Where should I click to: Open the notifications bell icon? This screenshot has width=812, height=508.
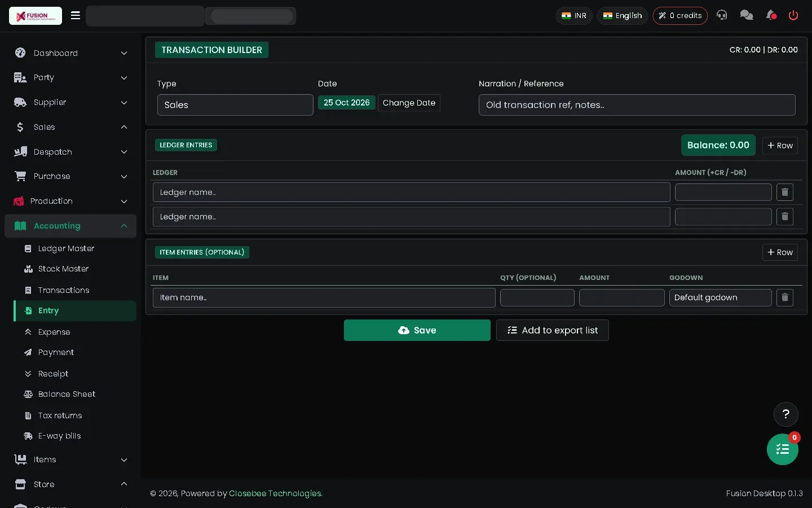click(771, 15)
